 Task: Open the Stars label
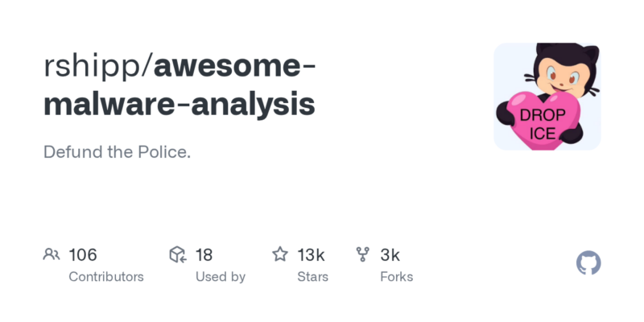click(314, 277)
